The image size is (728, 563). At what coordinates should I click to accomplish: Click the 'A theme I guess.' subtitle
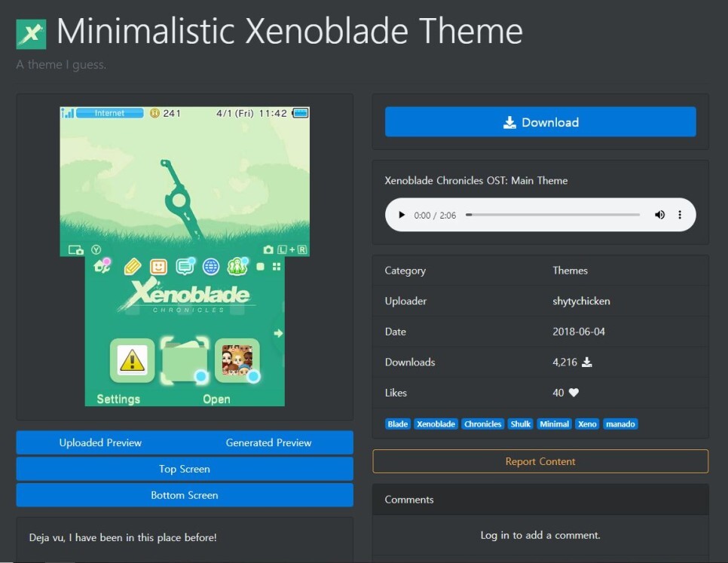(x=61, y=65)
